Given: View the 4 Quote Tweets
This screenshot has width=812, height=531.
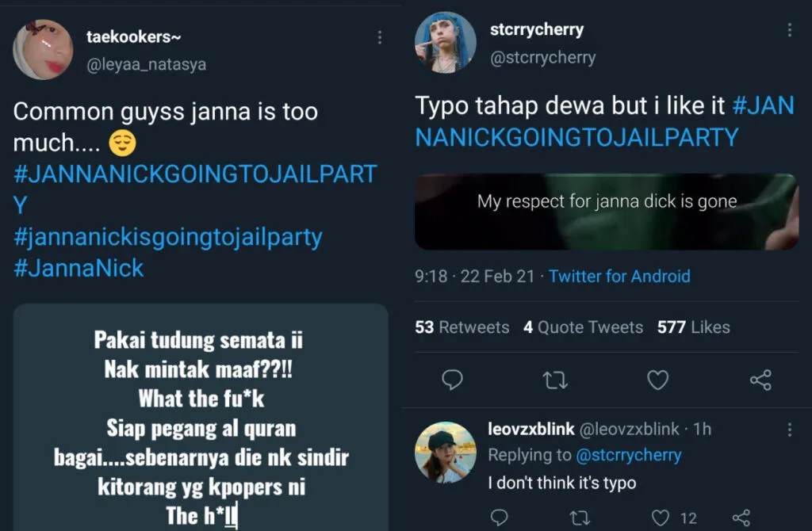Looking at the screenshot, I should click(x=583, y=327).
